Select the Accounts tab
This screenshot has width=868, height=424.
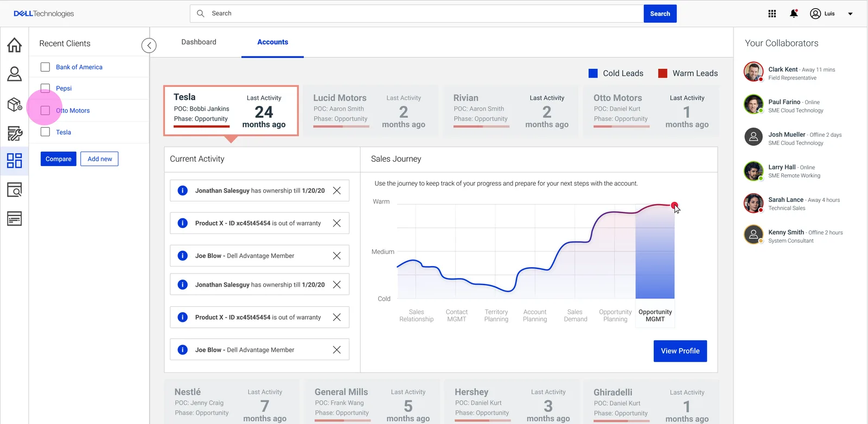point(273,42)
